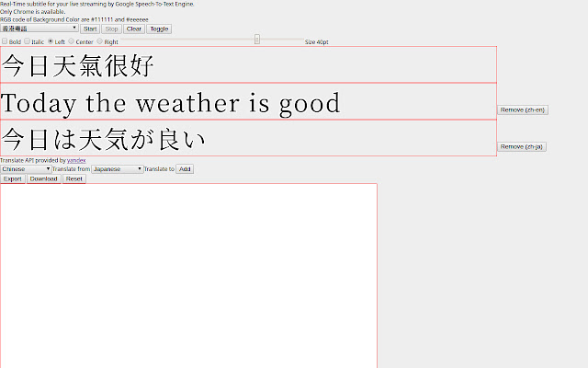Click inside the white transcript text area
This screenshot has width=588, height=368.
188,276
